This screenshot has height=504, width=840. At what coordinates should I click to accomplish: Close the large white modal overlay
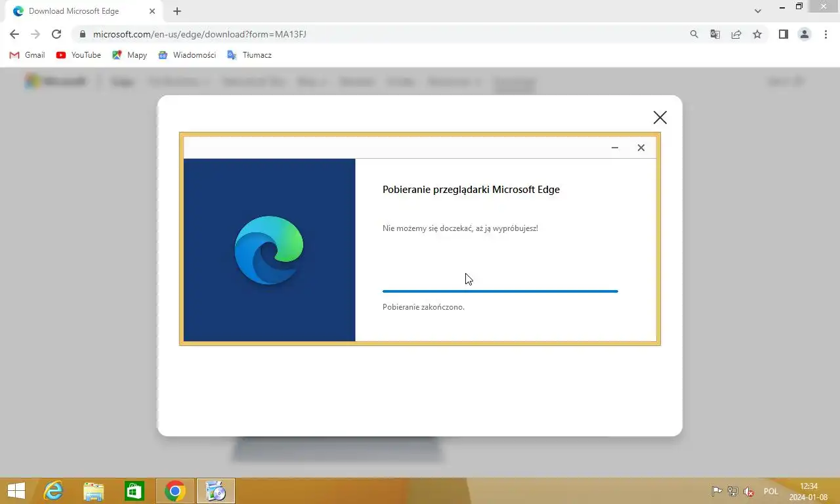(660, 117)
